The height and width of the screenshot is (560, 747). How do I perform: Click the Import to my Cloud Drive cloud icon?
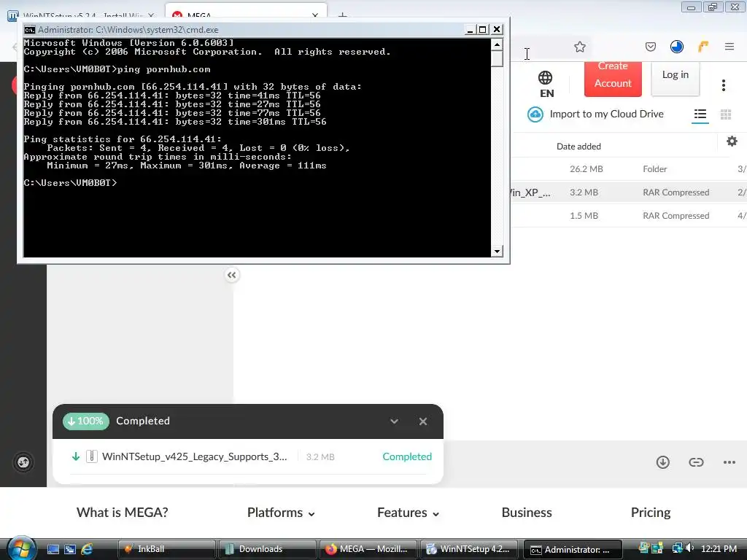click(x=535, y=114)
